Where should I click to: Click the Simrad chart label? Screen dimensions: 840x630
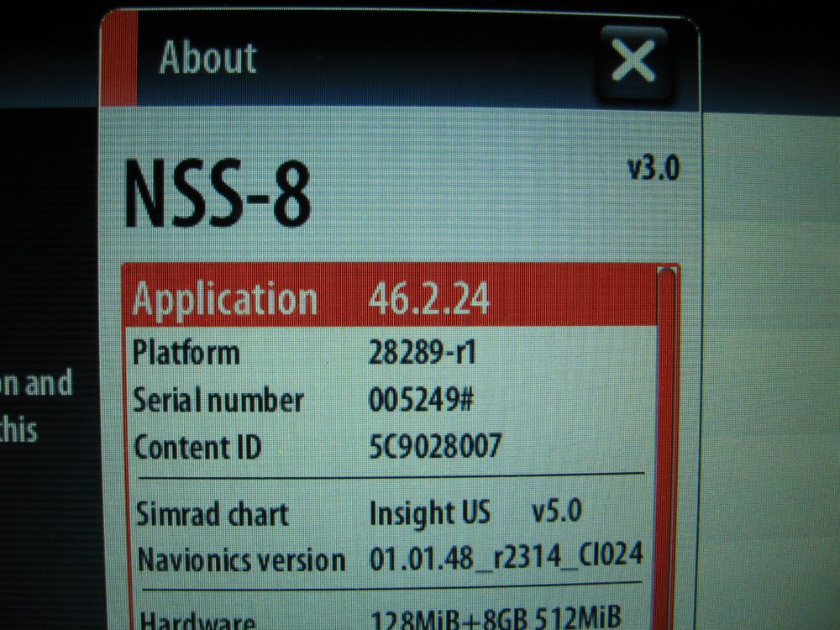[x=213, y=514]
